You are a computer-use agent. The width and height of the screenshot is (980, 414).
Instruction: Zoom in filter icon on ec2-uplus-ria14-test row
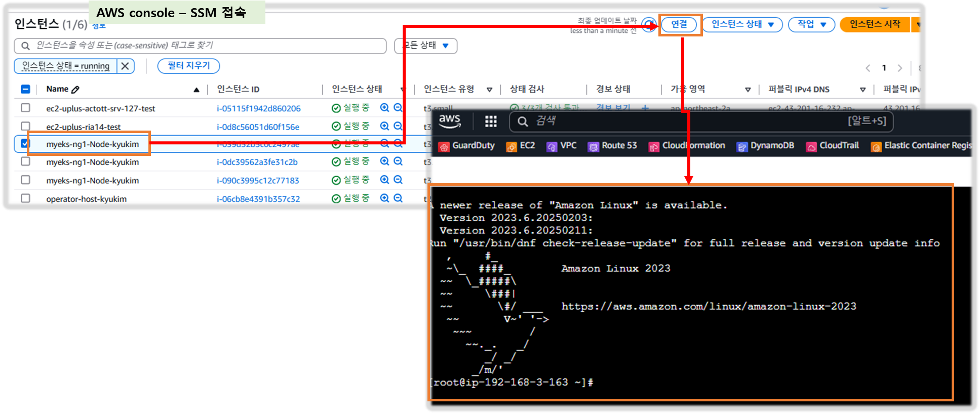(x=385, y=126)
